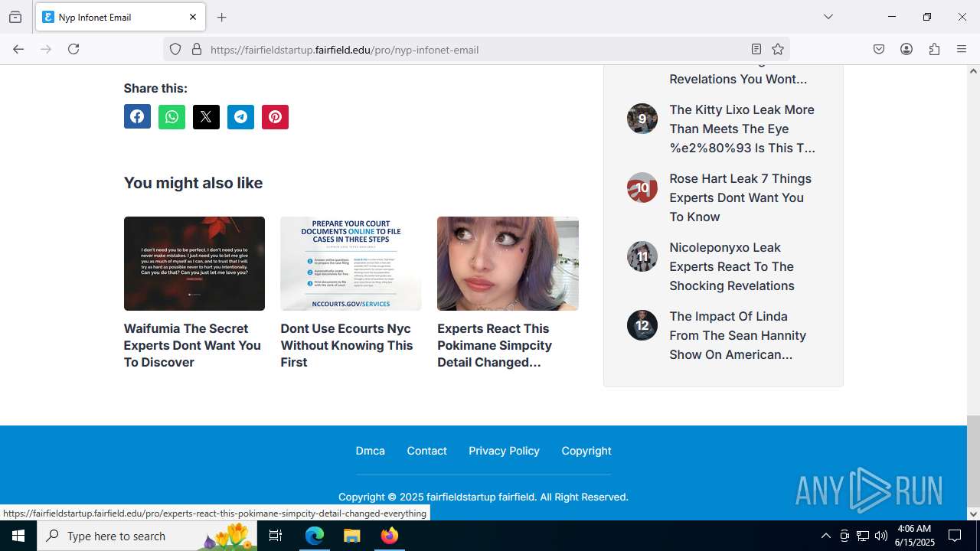
Task: Open network settings tray icon
Action: click(863, 536)
